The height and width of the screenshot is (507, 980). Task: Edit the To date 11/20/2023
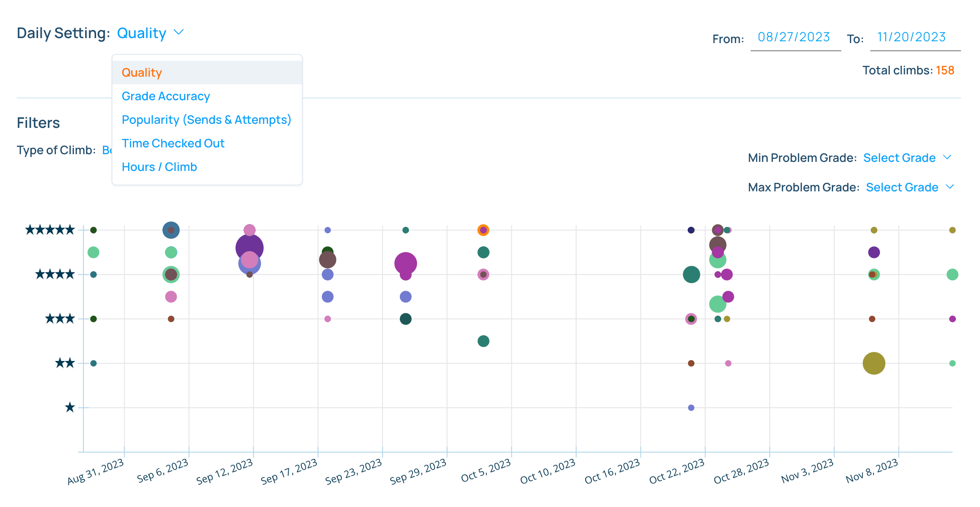point(911,37)
